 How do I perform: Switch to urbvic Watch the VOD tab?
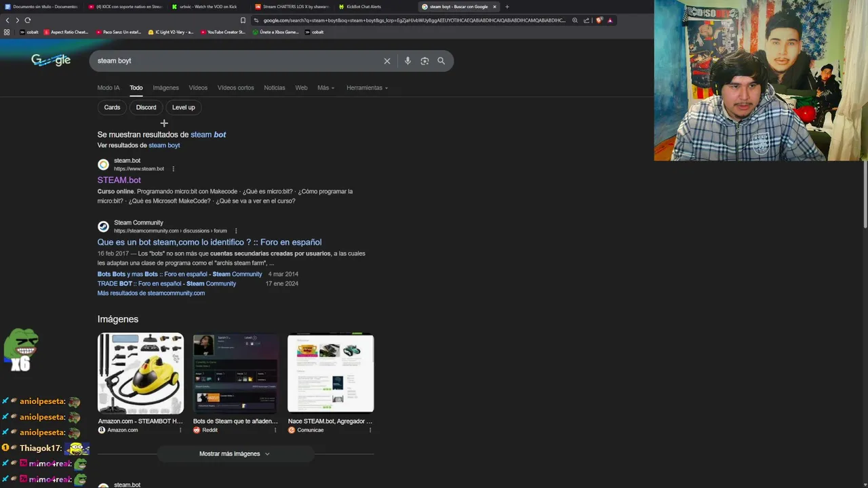(208, 7)
